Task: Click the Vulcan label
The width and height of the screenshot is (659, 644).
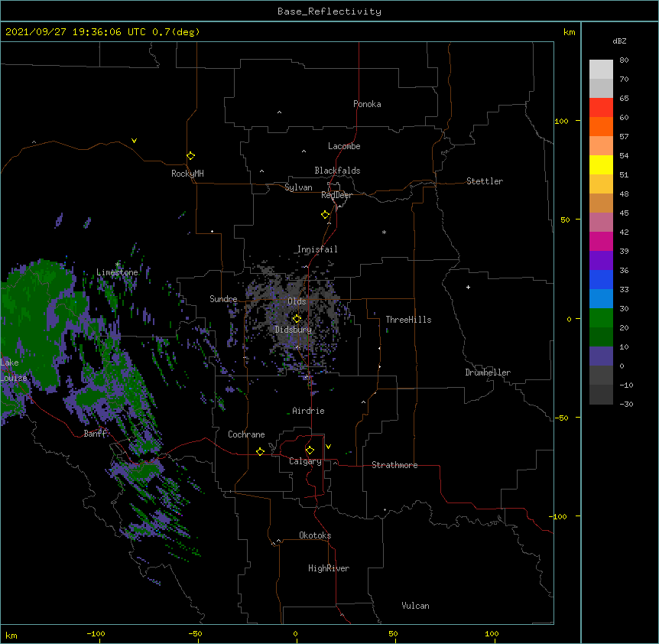Action: point(415,606)
